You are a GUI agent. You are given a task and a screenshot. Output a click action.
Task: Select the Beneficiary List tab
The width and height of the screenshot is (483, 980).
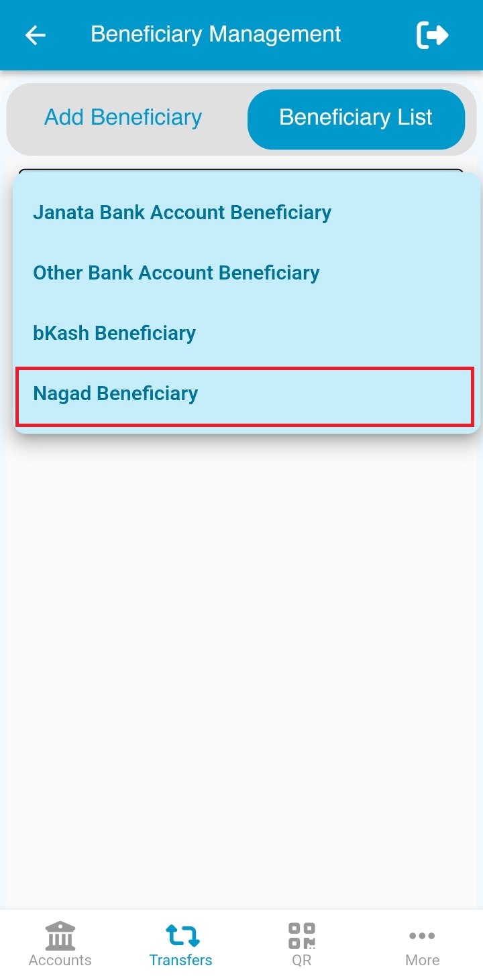coord(356,119)
